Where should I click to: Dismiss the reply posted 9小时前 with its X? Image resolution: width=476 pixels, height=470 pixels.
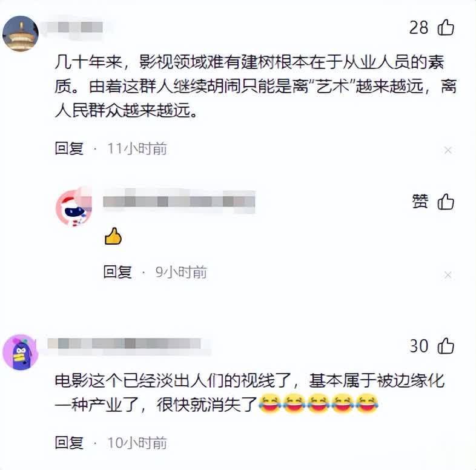click(448, 275)
